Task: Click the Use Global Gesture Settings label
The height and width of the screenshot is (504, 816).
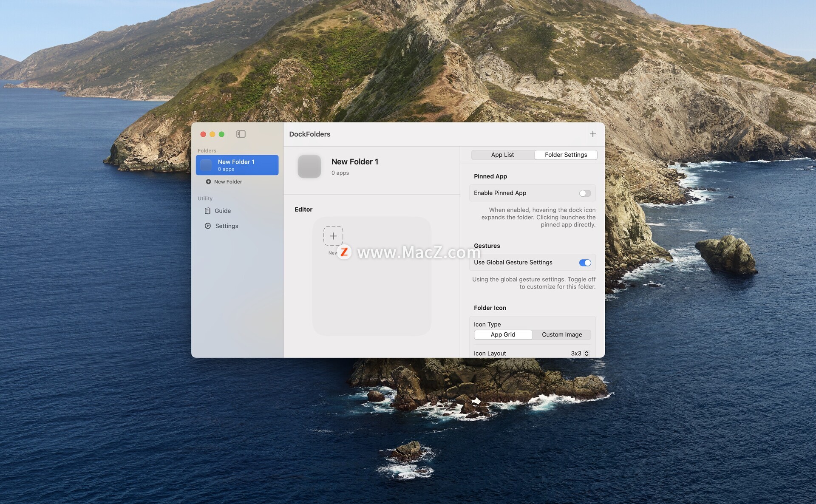Action: (x=513, y=262)
